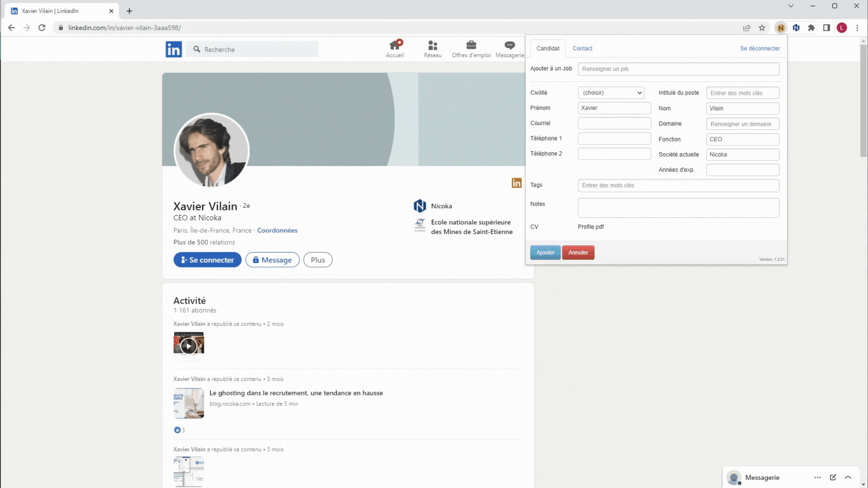This screenshot has width=868, height=488.
Task: Click the blue Nicoka extension icon
Action: [x=796, y=28]
